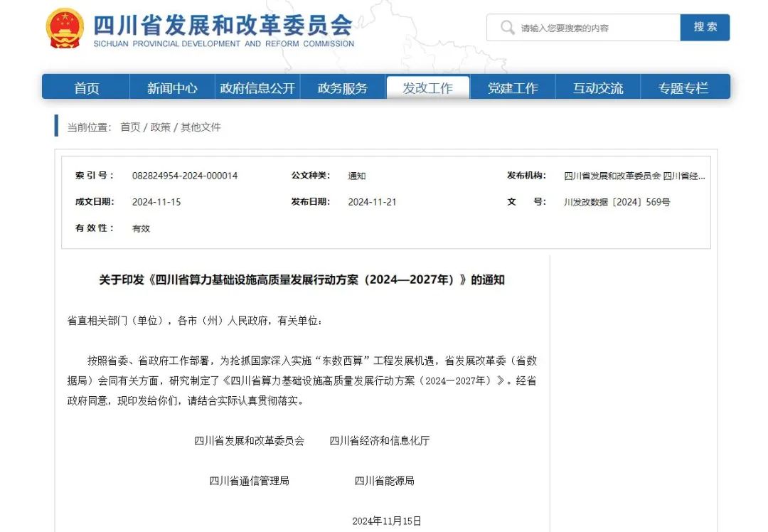
Task: Click document number 川发改数据〔2024〕569号
Action: (617, 202)
